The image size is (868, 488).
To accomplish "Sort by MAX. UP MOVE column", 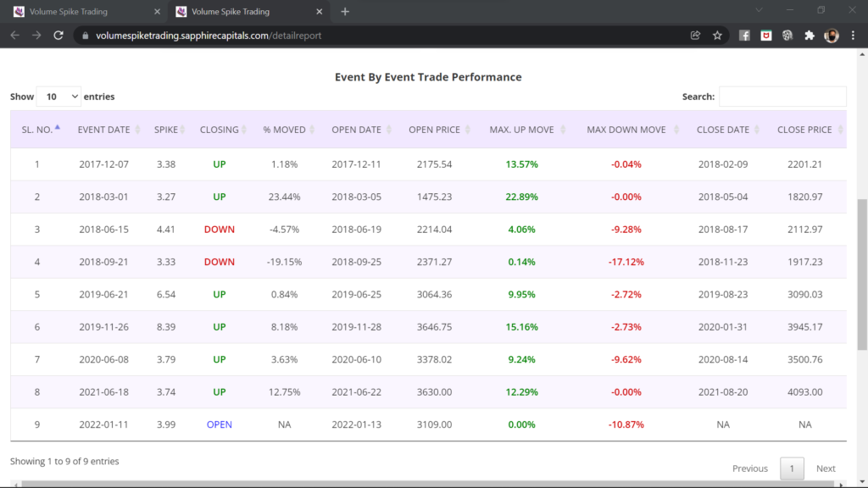I will [526, 130].
